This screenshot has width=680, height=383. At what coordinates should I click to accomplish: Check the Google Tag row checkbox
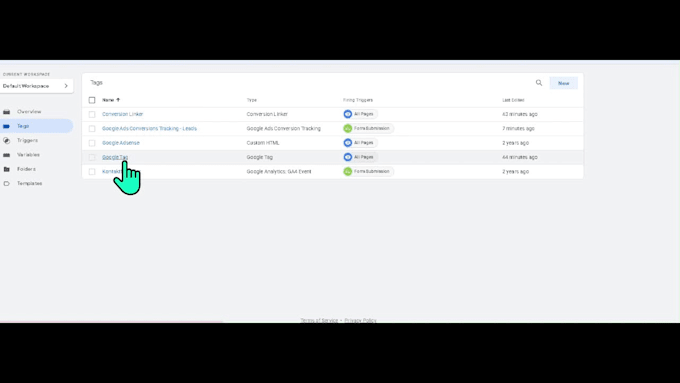[92, 157]
